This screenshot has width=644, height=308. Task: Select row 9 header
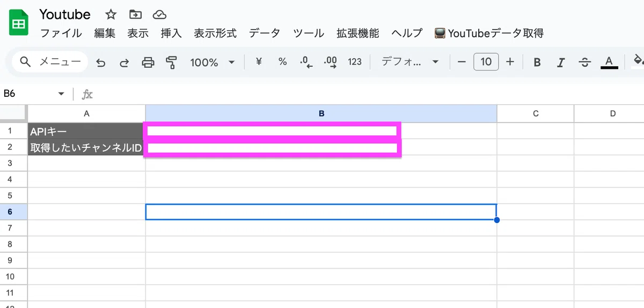[13, 260]
